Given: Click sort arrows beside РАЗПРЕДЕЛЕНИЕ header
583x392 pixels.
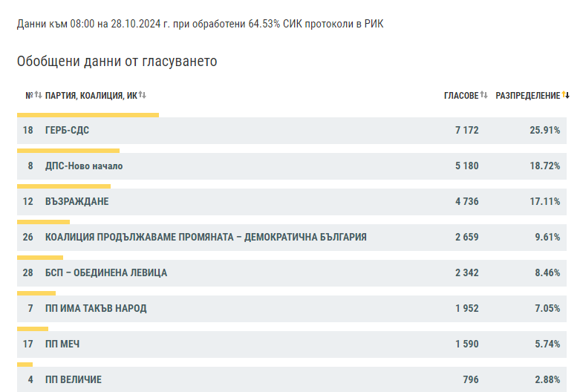Looking at the screenshot, I should coord(565,95).
